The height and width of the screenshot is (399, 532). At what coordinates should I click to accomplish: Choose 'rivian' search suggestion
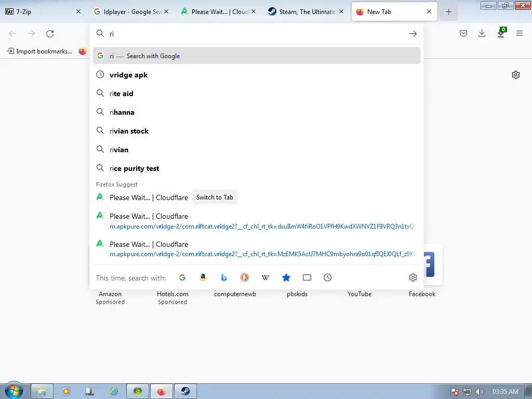pos(257,149)
